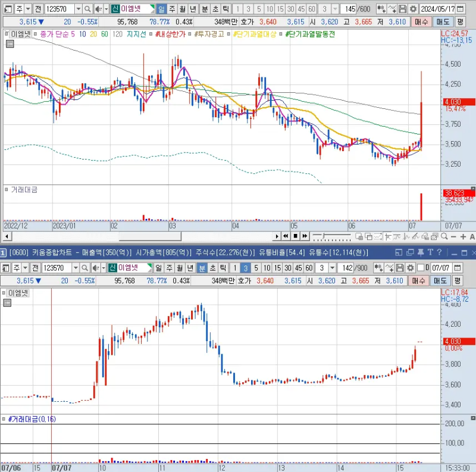The image size is (476, 472).
Task: Open chart settings gear in upper toolbar
Action: pos(413,9)
